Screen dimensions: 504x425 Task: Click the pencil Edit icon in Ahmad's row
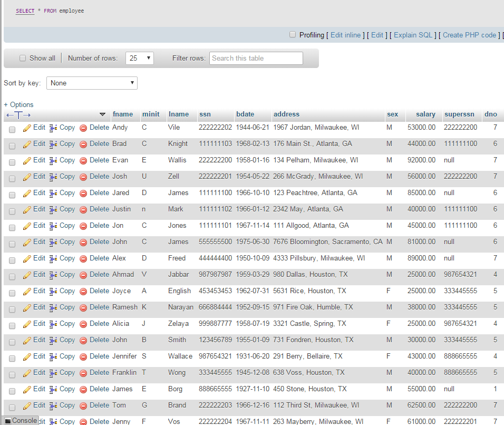coord(27,275)
